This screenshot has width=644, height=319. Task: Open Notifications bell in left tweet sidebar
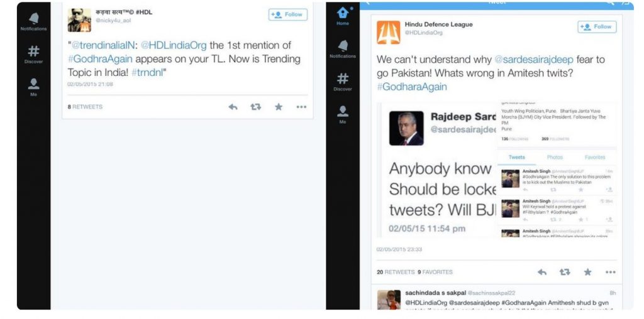click(34, 22)
